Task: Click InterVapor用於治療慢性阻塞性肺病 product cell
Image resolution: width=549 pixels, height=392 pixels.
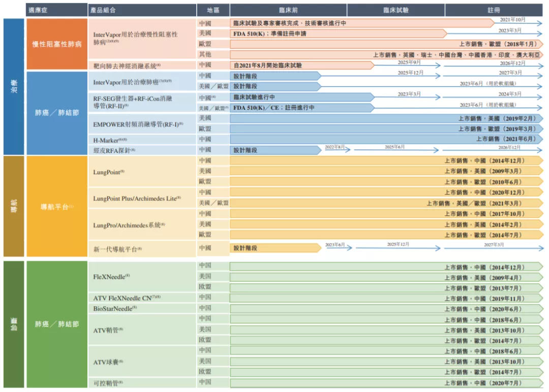Action: pyautogui.click(x=142, y=39)
